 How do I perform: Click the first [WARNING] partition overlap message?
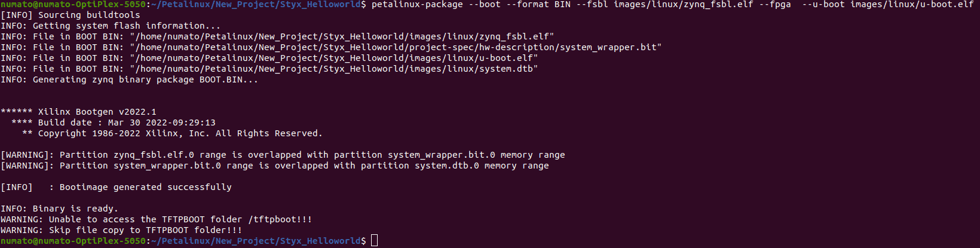[283, 155]
